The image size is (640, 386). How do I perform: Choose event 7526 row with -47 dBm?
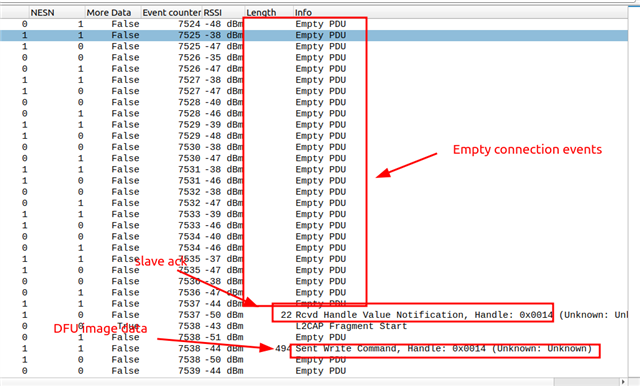[x=314, y=69]
